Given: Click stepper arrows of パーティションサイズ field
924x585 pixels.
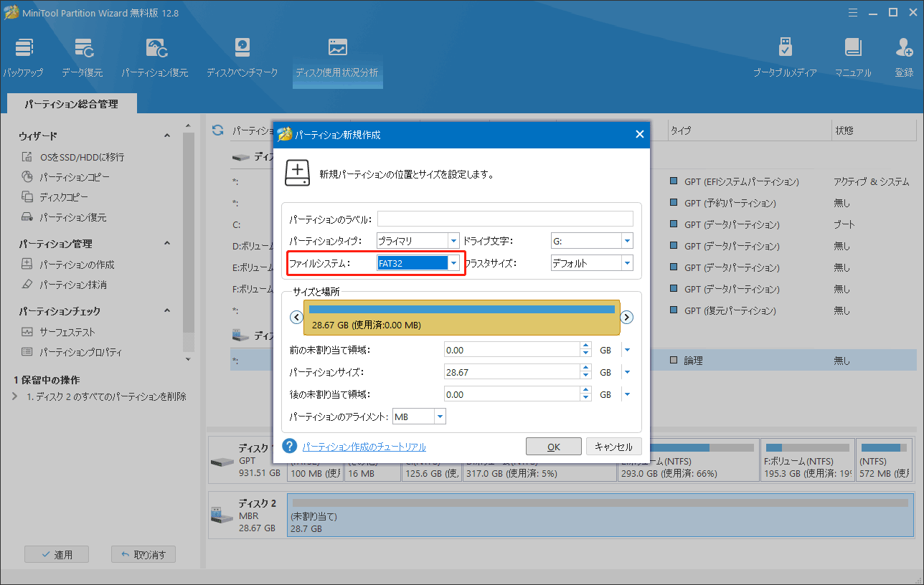Looking at the screenshot, I should point(585,372).
